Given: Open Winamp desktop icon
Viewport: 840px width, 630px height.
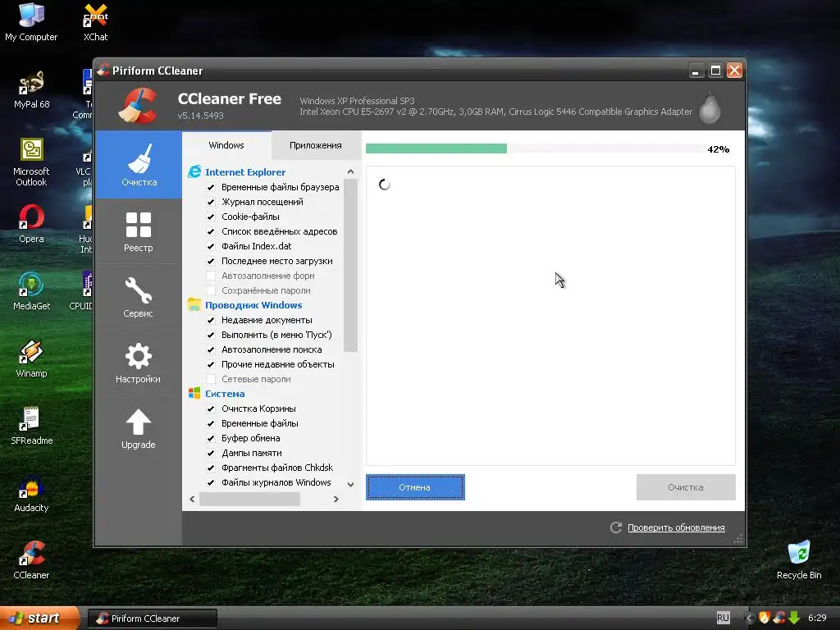Looking at the screenshot, I should coord(31,359).
